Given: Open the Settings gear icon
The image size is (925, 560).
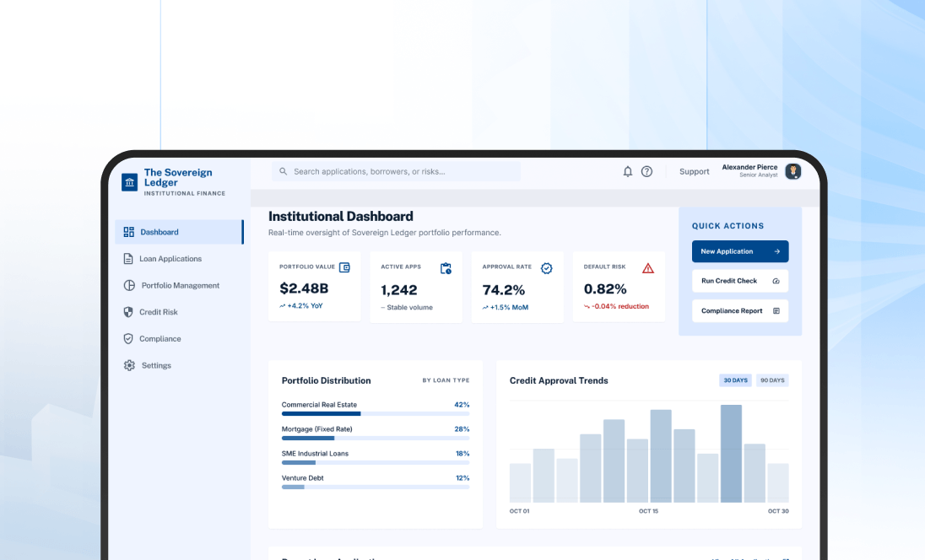Looking at the screenshot, I should (x=129, y=365).
